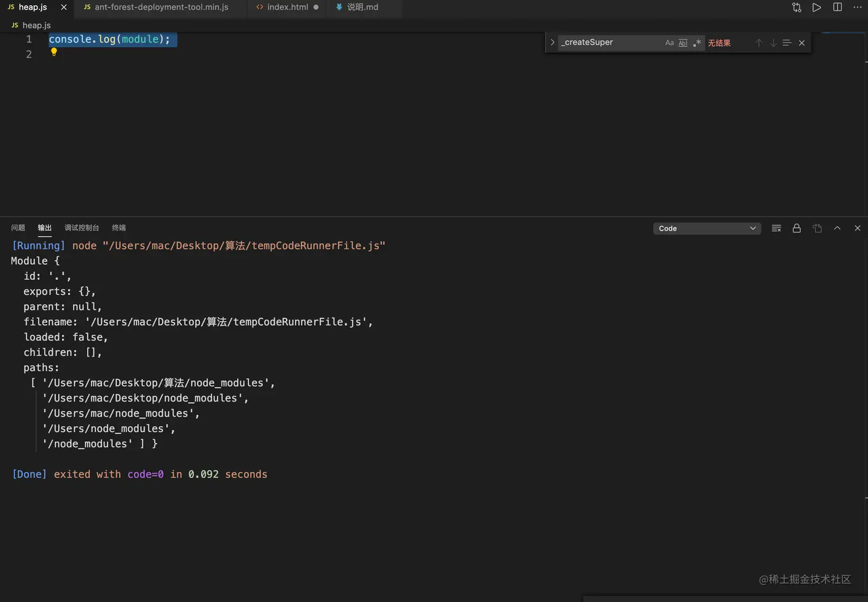Open the Code output channel dropdown

[x=707, y=229]
